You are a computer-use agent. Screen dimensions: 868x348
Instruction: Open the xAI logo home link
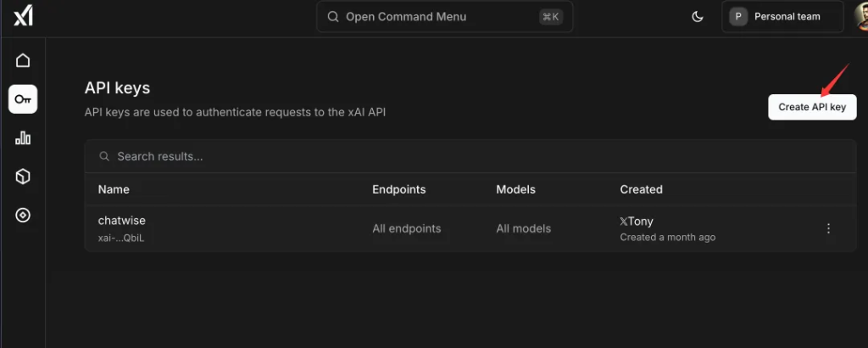[23, 17]
